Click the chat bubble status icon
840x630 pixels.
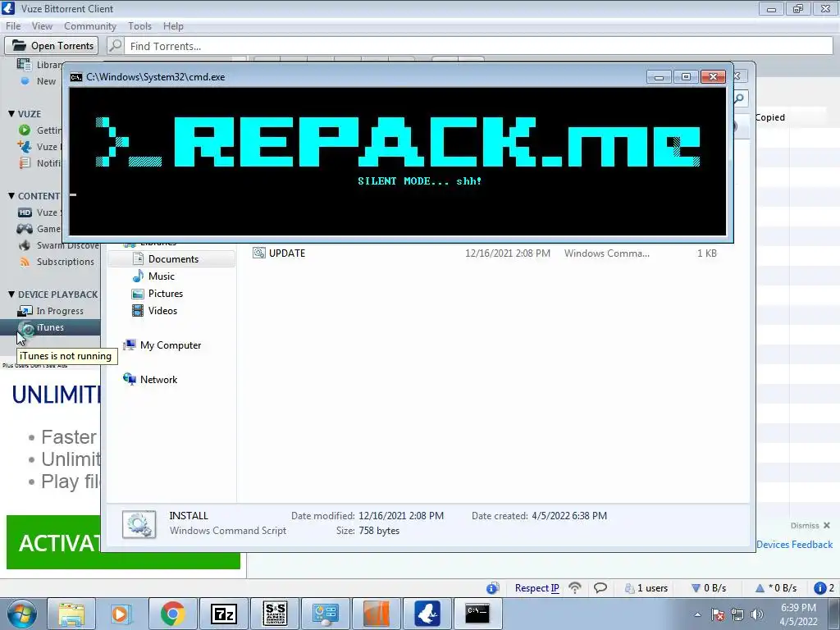600,587
